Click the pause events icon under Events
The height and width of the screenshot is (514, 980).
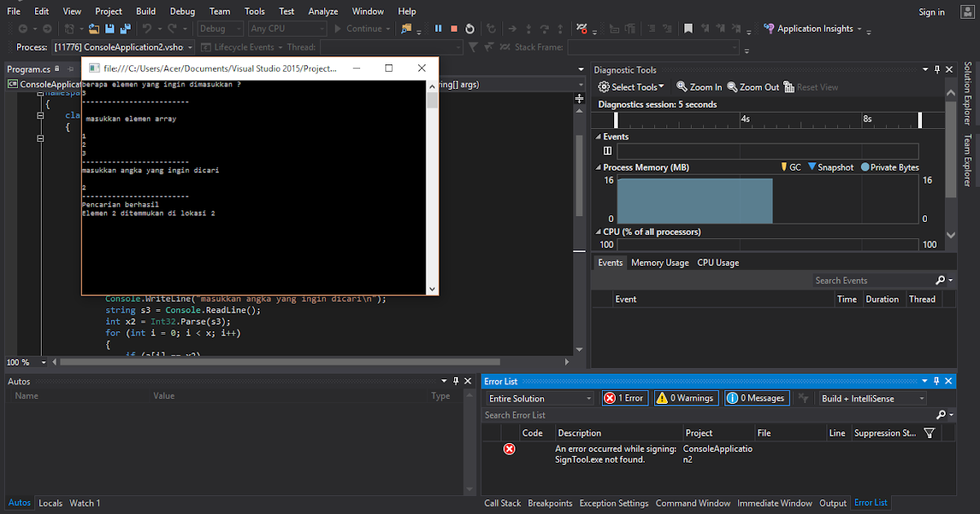pos(608,151)
